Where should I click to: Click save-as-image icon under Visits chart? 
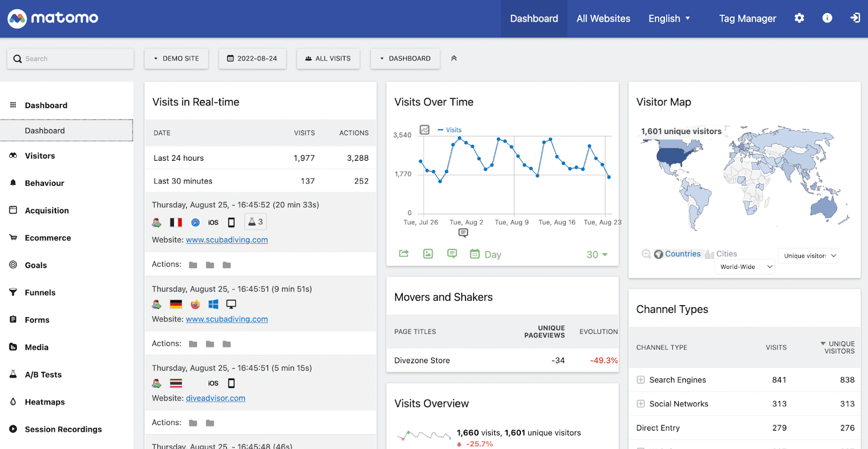pyautogui.click(x=428, y=254)
